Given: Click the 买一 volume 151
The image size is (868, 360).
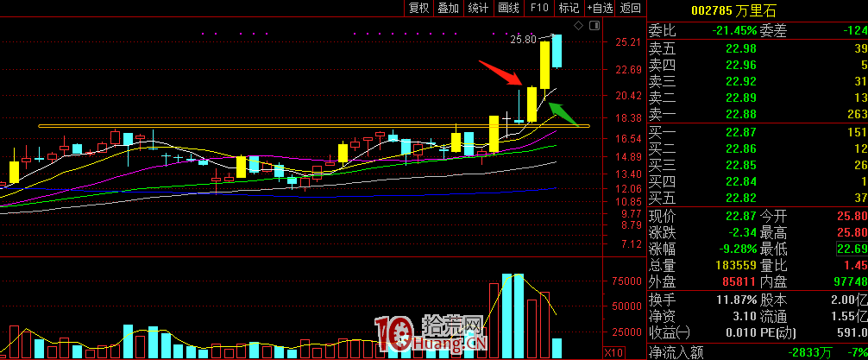Looking at the screenshot, I should 857,132.
